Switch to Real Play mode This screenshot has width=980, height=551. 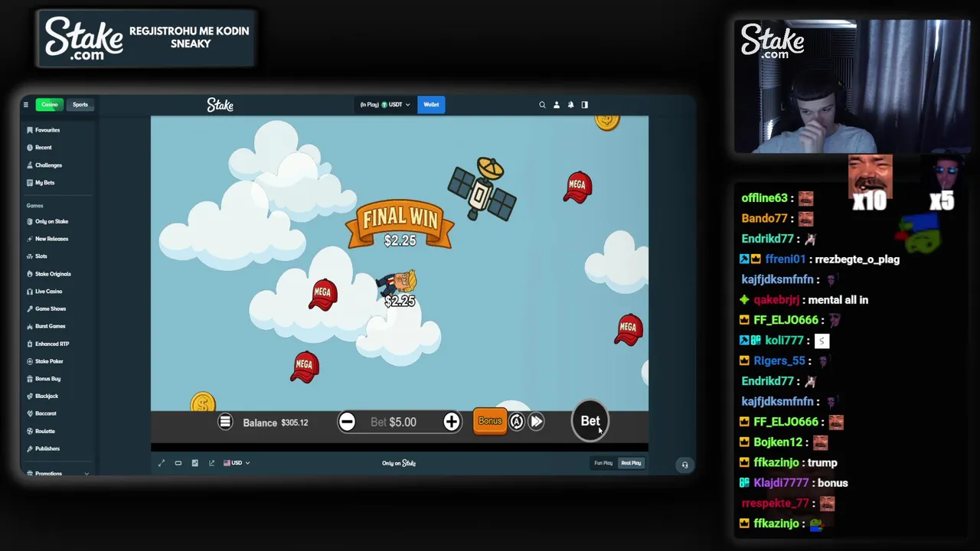click(x=631, y=463)
